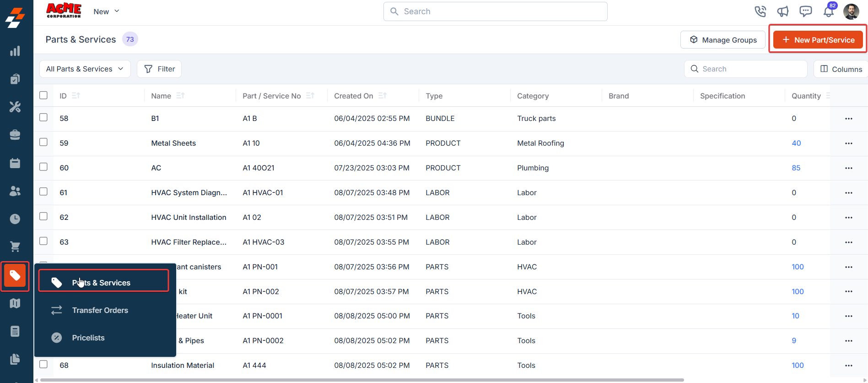Click the ACME Corporation logo
This screenshot has height=383, width=868.
click(64, 11)
